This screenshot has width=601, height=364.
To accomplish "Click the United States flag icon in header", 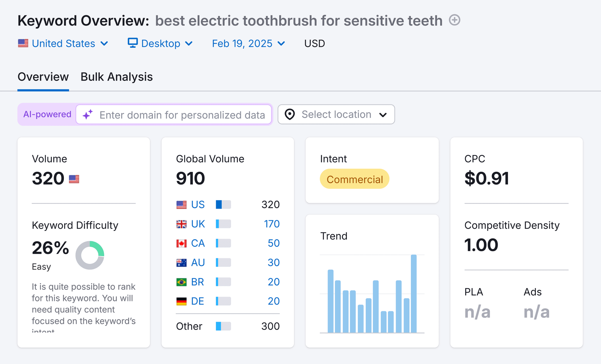I will [23, 43].
